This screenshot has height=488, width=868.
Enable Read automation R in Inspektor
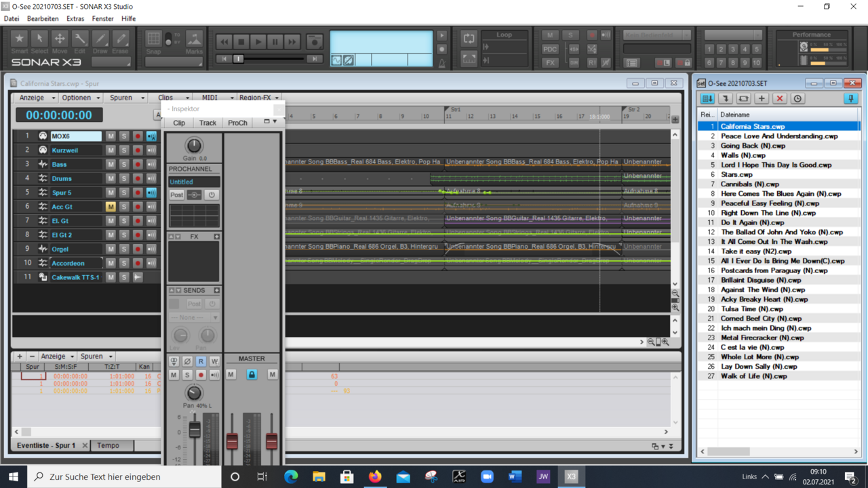tap(201, 362)
